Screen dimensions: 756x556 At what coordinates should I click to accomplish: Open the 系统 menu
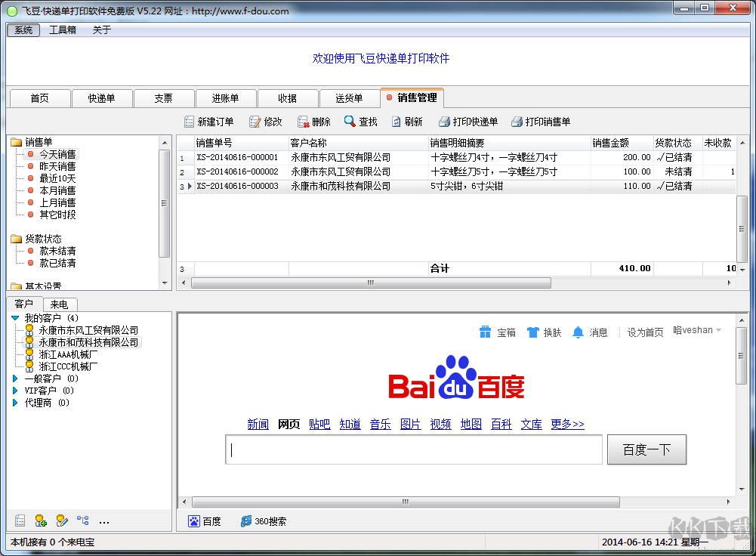(x=23, y=30)
